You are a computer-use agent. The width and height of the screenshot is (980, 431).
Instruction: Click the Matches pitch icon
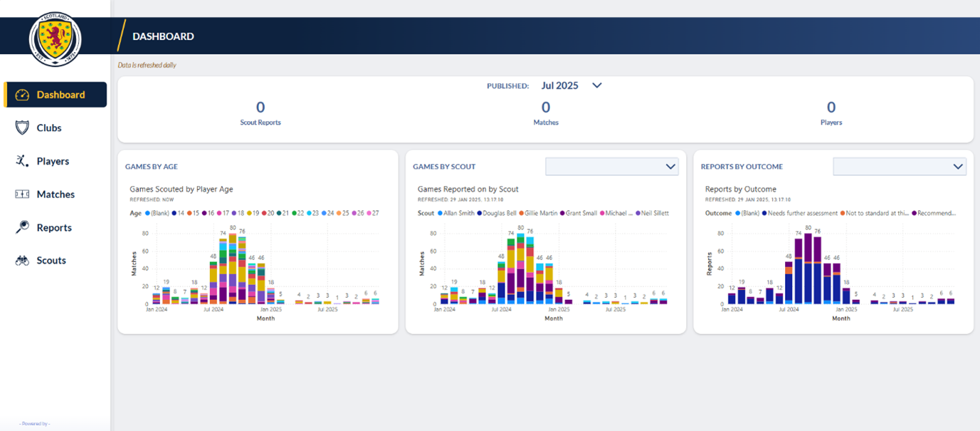[22, 194]
